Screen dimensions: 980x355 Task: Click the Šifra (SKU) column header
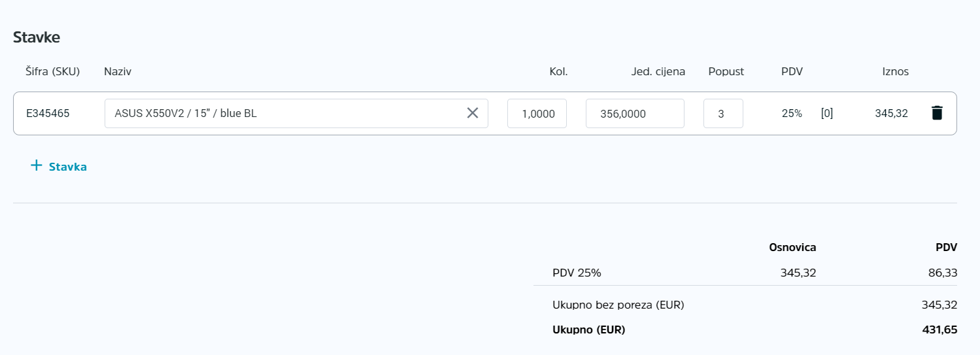(52, 72)
